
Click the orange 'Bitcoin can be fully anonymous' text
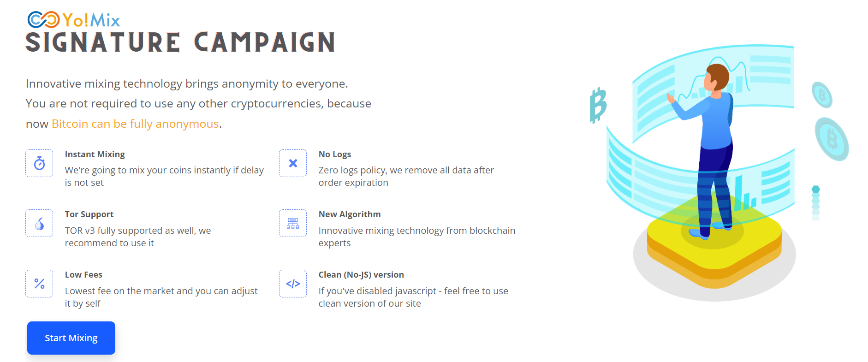(x=135, y=124)
